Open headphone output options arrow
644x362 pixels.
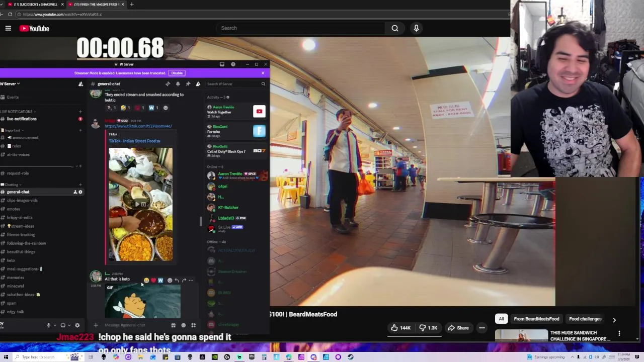tap(69, 325)
